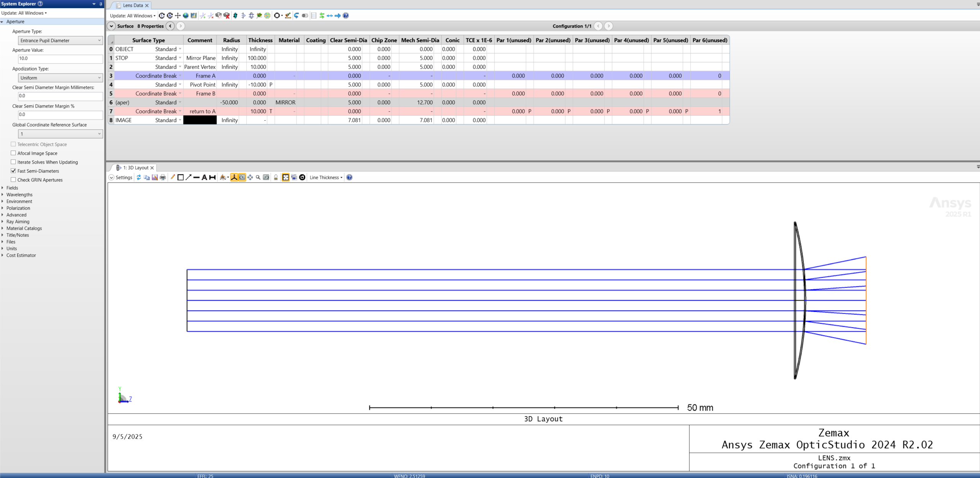The width and height of the screenshot is (980, 478).
Task: Switch to the Lens Data tab
Action: (132, 5)
